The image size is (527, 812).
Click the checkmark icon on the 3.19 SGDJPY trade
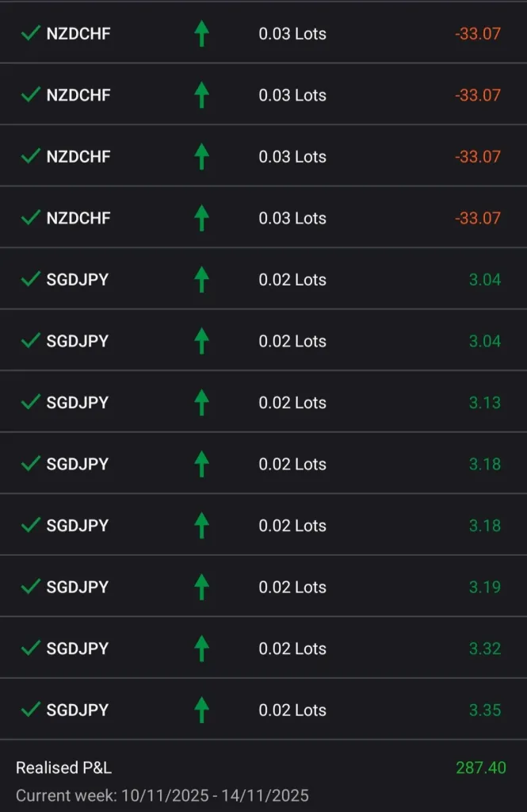point(30,587)
